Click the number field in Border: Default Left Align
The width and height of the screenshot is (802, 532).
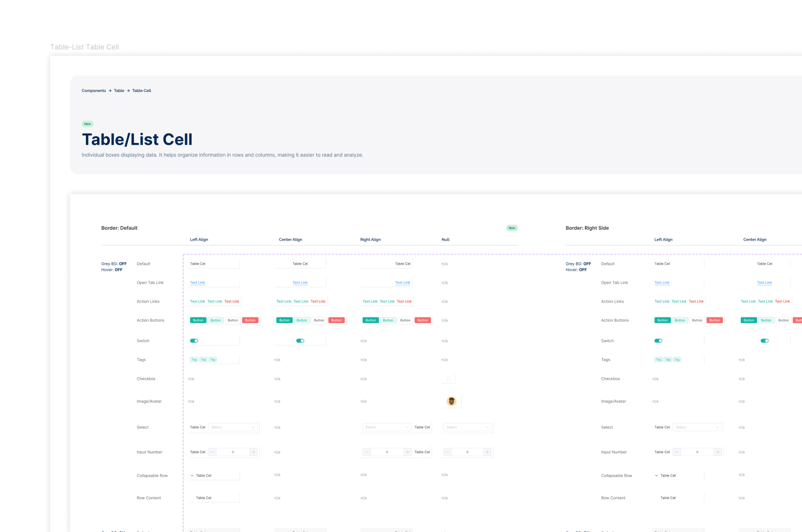pos(233,452)
